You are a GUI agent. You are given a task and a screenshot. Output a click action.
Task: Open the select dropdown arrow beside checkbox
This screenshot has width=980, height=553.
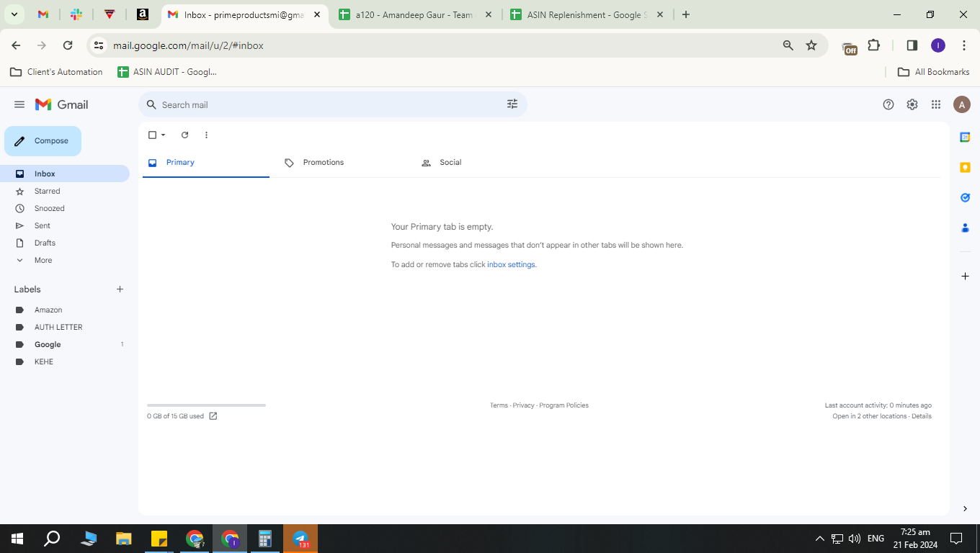pyautogui.click(x=164, y=135)
